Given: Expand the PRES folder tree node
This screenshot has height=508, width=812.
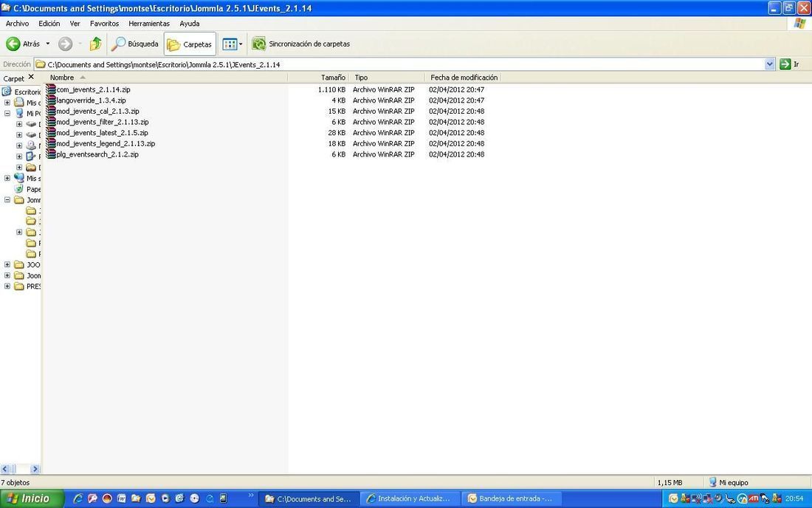Looking at the screenshot, I should pyautogui.click(x=7, y=286).
